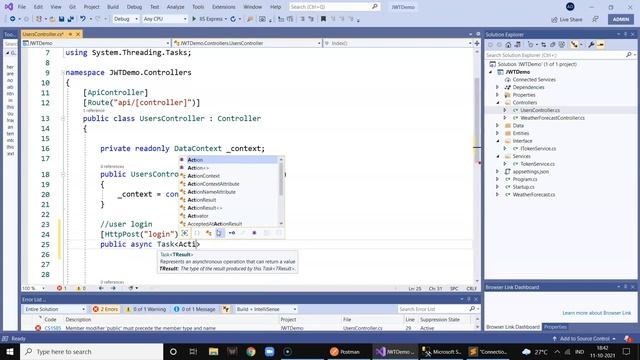The height and width of the screenshot is (360, 640).
Task: Click the Undo arrow icon
Action: click(x=83, y=19)
